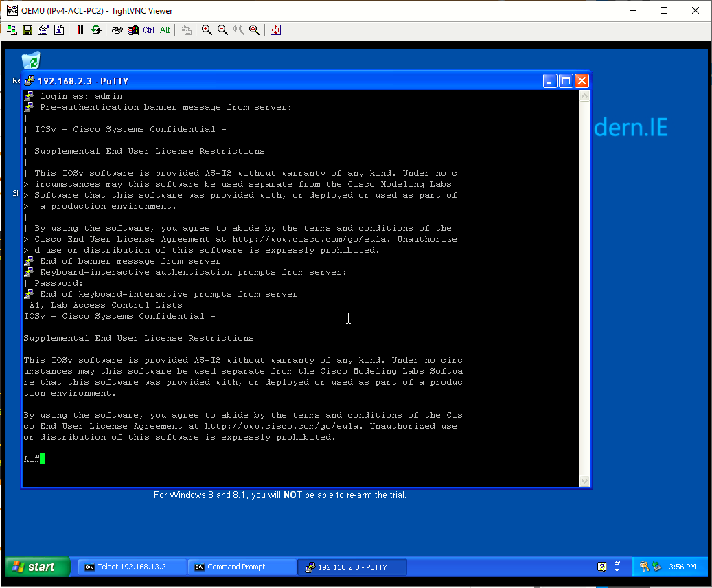Click the grayed zoom 100% magnifier
This screenshot has width=712, height=588.
tap(238, 30)
